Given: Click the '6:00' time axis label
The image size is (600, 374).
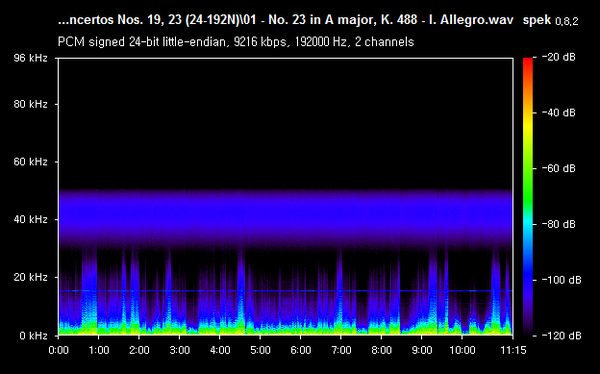Looking at the screenshot, I should pos(301,350).
